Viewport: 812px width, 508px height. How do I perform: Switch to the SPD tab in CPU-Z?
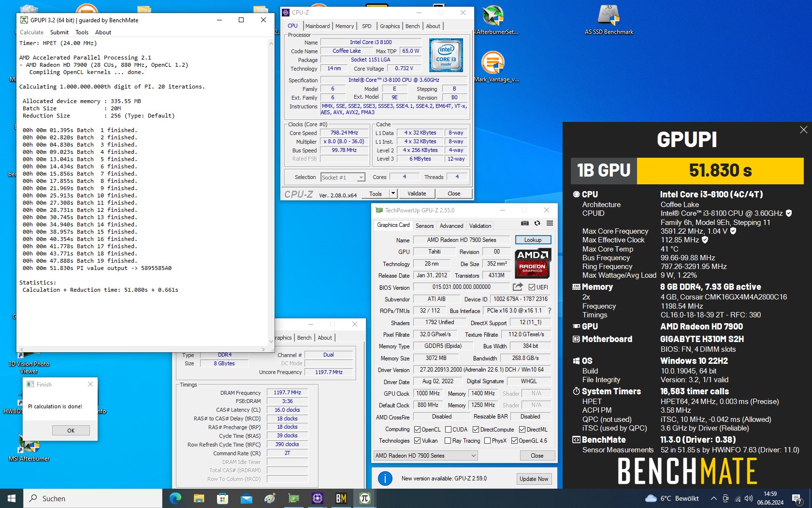(367, 26)
